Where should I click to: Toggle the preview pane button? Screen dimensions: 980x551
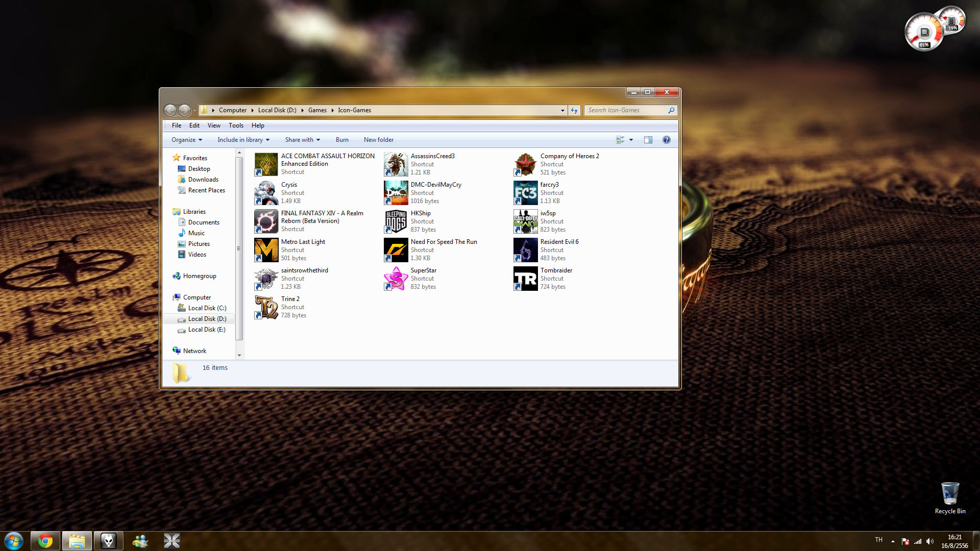tap(648, 140)
